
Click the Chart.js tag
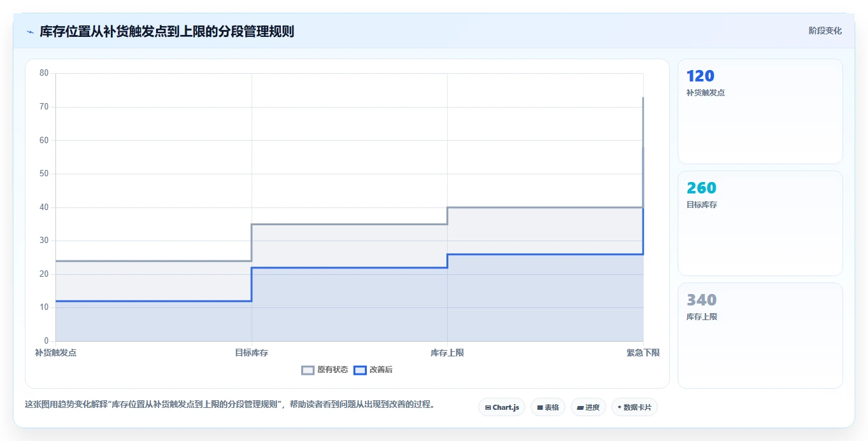[502, 407]
